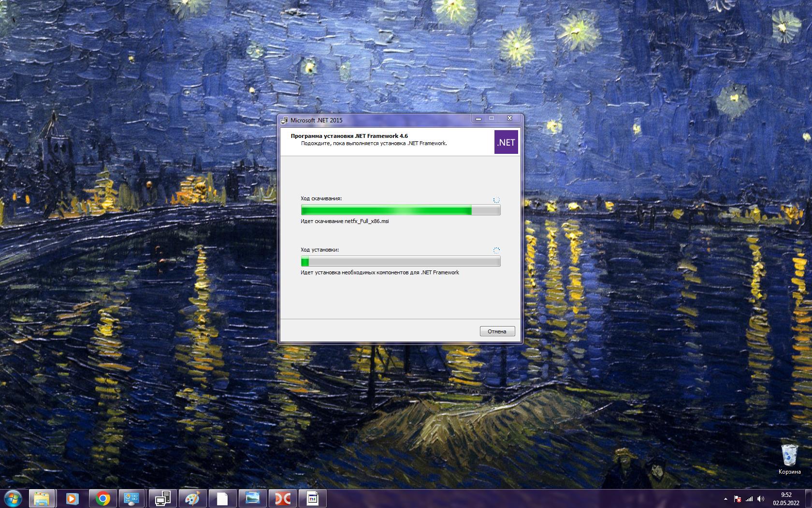Screen dimensions: 812x508
Task: Click the network signal tray icon
Action: pos(749,499)
